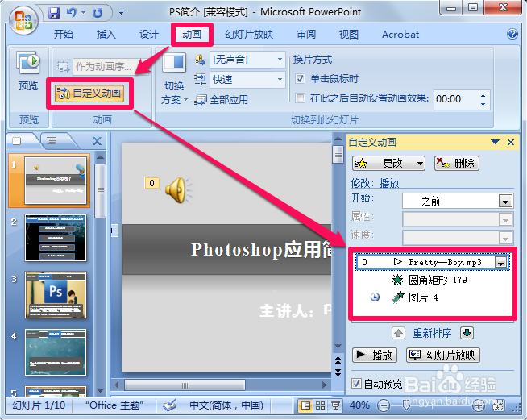Viewport: 527px width, 420px height.
Task: Switch to the Acrobat tab
Action: pos(400,35)
